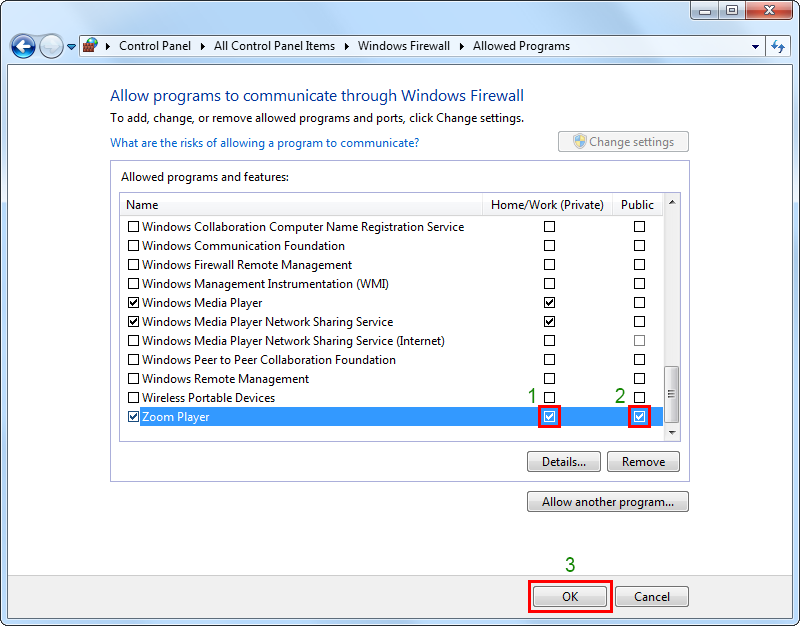The width and height of the screenshot is (800, 626).
Task: Enable Windows Collaboration Computer Name Registration Service
Action: pyautogui.click(x=133, y=227)
